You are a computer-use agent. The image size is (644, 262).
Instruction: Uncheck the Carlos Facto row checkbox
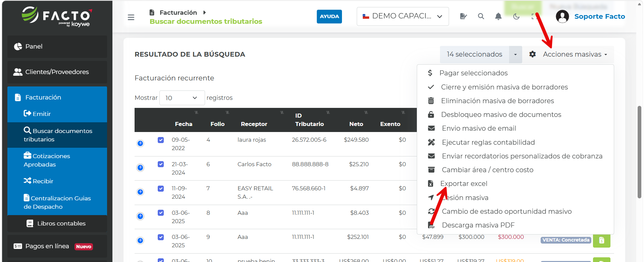tap(161, 164)
